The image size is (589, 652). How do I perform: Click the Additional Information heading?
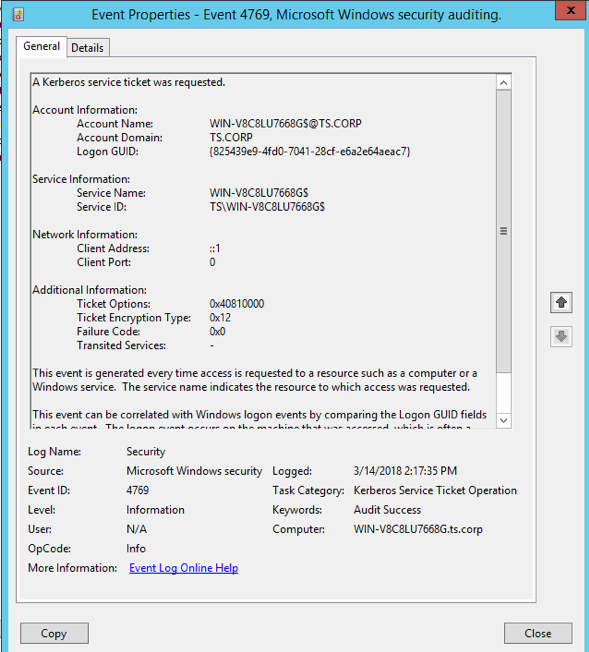pos(89,290)
